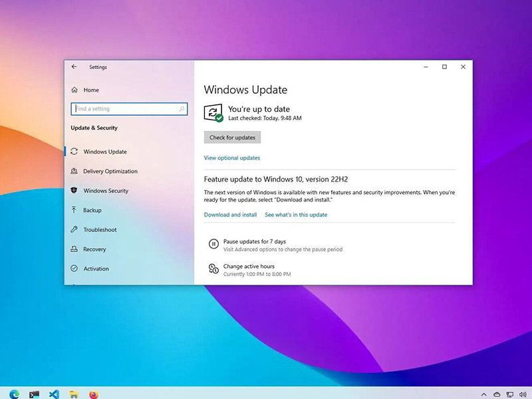Click the Recovery icon
This screenshot has width=532, height=399.
[74, 249]
